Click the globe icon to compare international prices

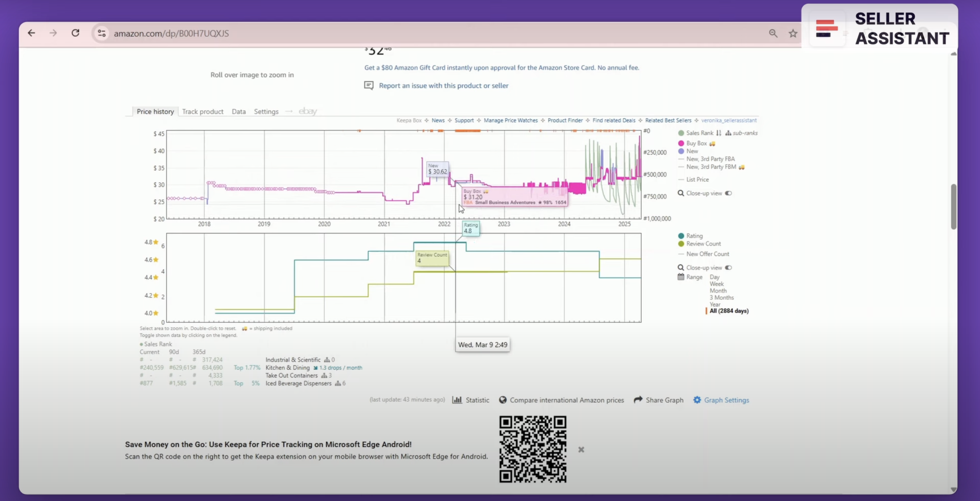(503, 400)
